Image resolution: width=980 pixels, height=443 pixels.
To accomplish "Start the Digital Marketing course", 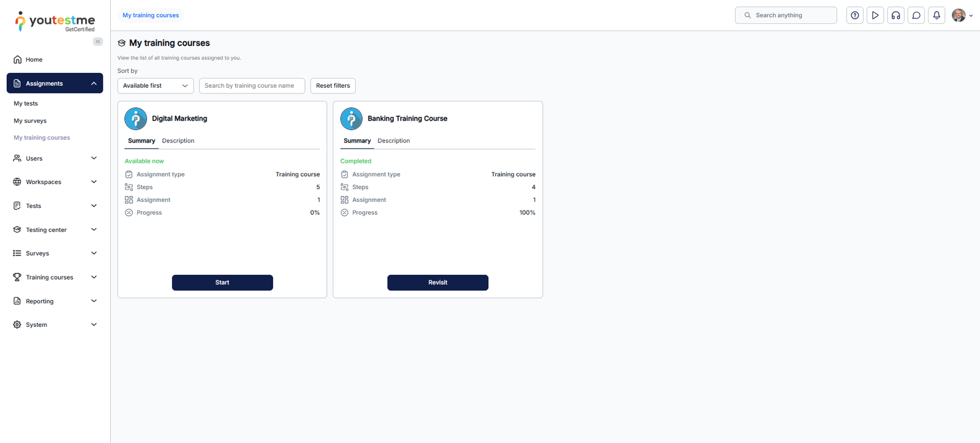I will pos(222,283).
